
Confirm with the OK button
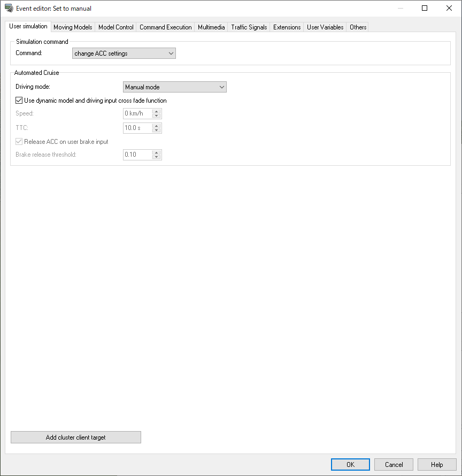(350, 465)
